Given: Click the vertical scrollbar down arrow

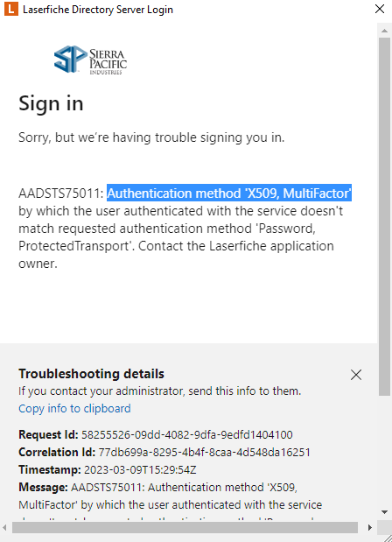Looking at the screenshot, I should point(384,512).
